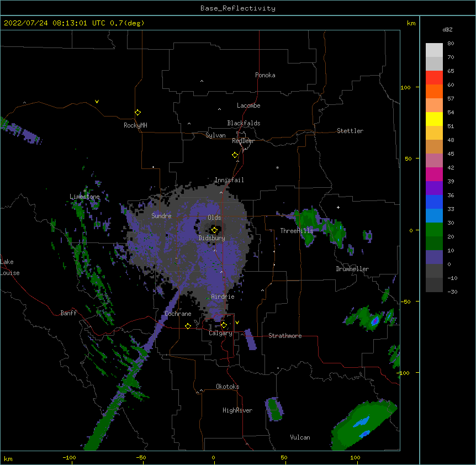
Task: Pick the darkest gray -10 to -30 swatch
Action: (434, 285)
